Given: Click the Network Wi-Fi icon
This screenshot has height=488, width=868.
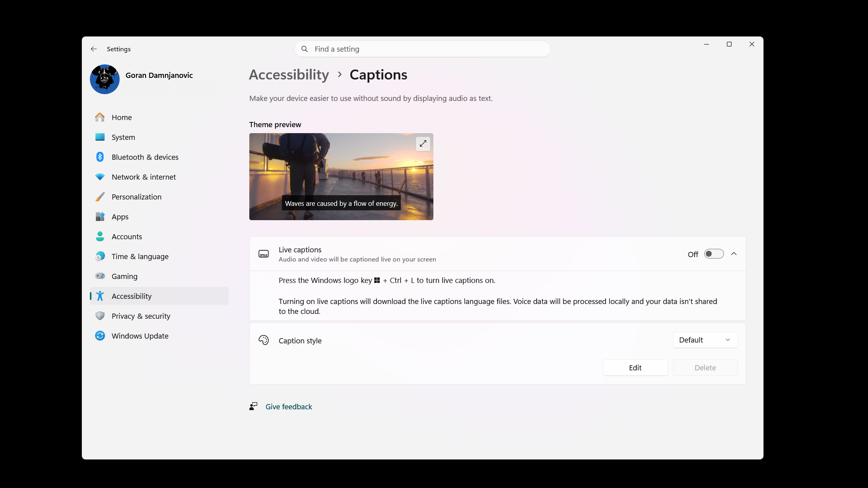Looking at the screenshot, I should 100,177.
